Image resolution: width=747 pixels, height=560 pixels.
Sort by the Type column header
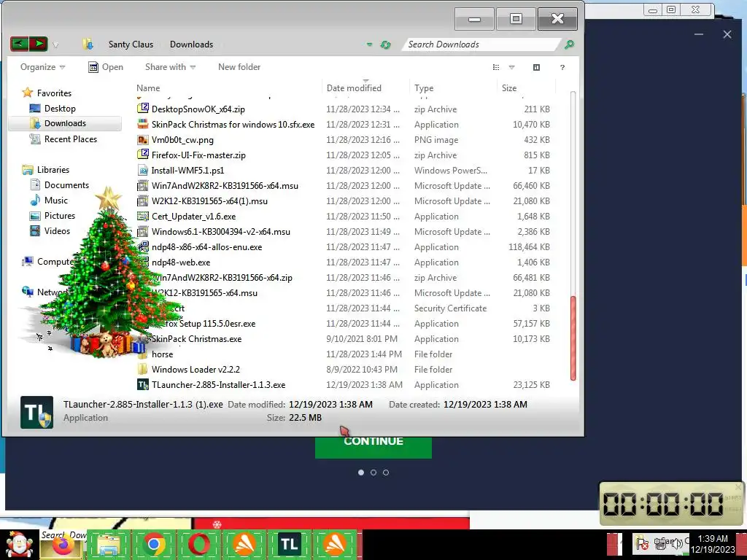click(453, 88)
